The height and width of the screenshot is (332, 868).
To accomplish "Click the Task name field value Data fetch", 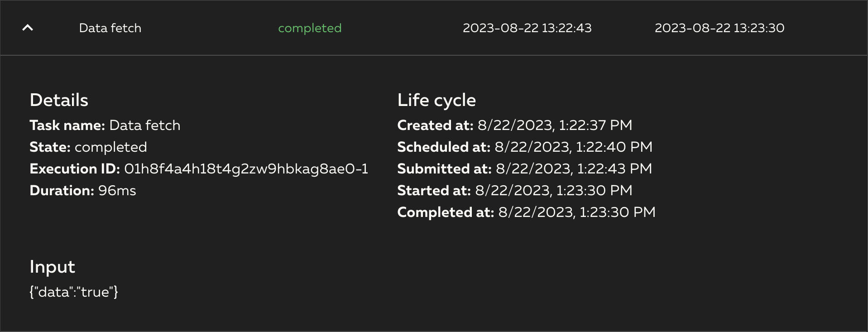I will coord(145,125).
